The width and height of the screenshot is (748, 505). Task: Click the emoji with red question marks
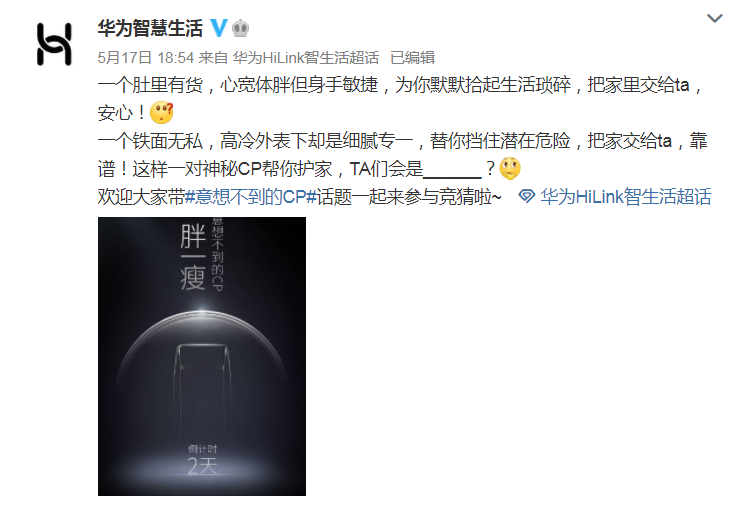pyautogui.click(x=162, y=113)
